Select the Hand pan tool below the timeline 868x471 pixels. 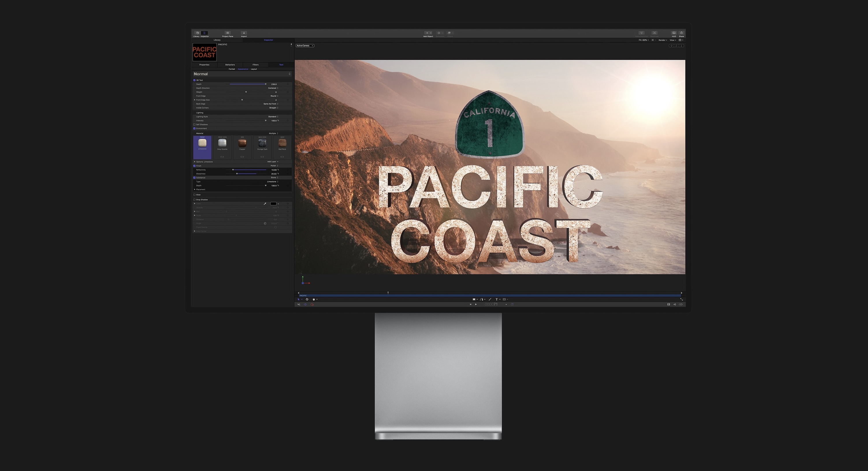point(314,299)
